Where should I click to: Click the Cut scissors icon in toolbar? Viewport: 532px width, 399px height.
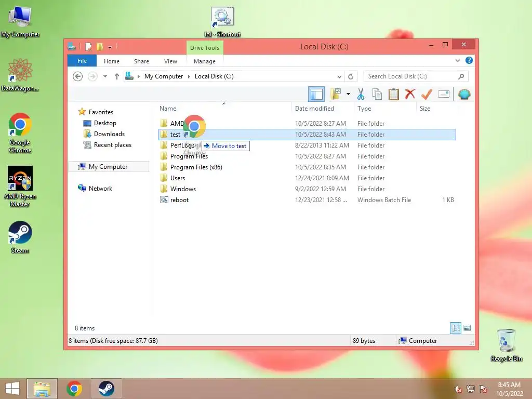coord(361,94)
